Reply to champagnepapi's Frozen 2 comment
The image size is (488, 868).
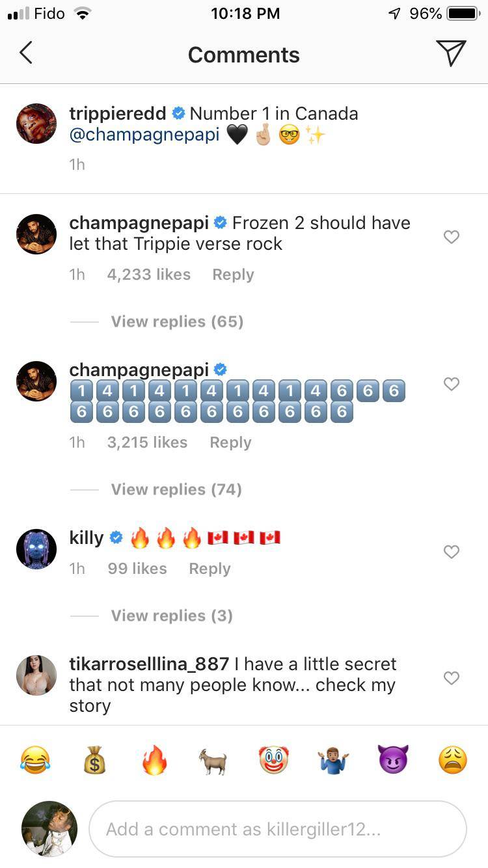pyautogui.click(x=233, y=274)
